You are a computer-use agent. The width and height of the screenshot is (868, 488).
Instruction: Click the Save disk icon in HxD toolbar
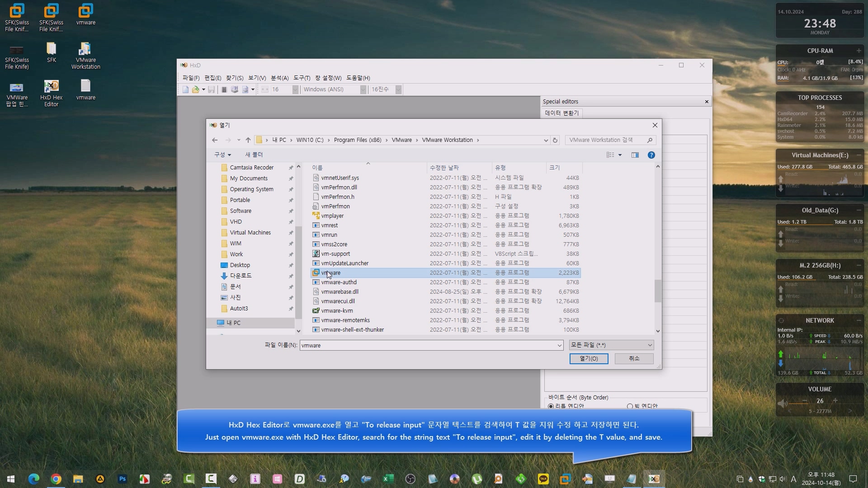pos(211,89)
